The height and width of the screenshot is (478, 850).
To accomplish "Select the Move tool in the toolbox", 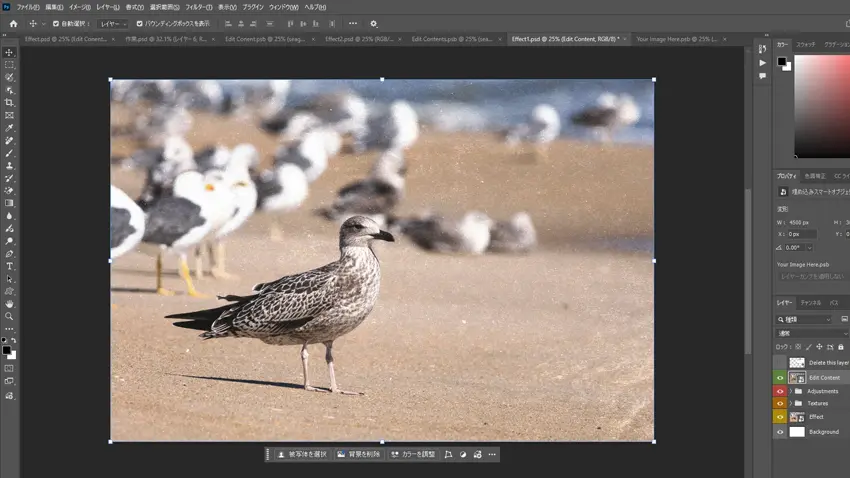I will [x=10, y=52].
